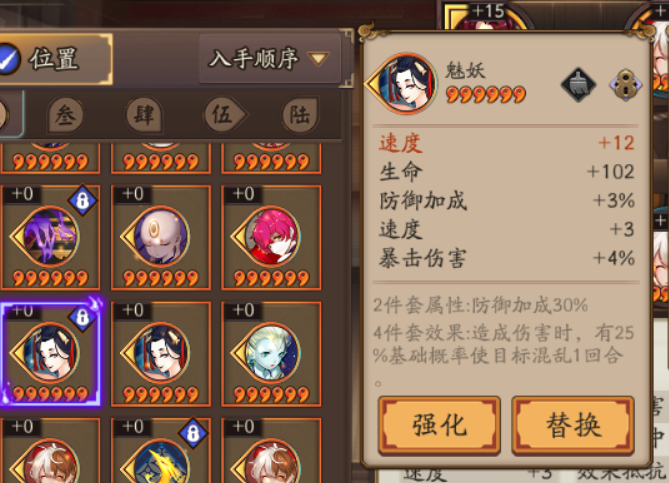Select the red-haired masked soul item
Image resolution: width=669 pixels, height=483 pixels.
271,237
